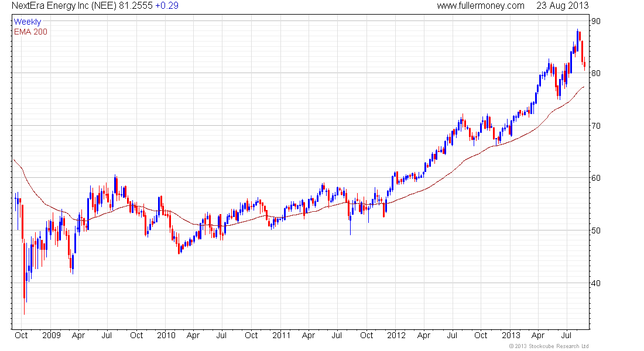Viewport: 644px width, 351px height.
Task: Click the 2013 year axis label
Action: pos(511,335)
